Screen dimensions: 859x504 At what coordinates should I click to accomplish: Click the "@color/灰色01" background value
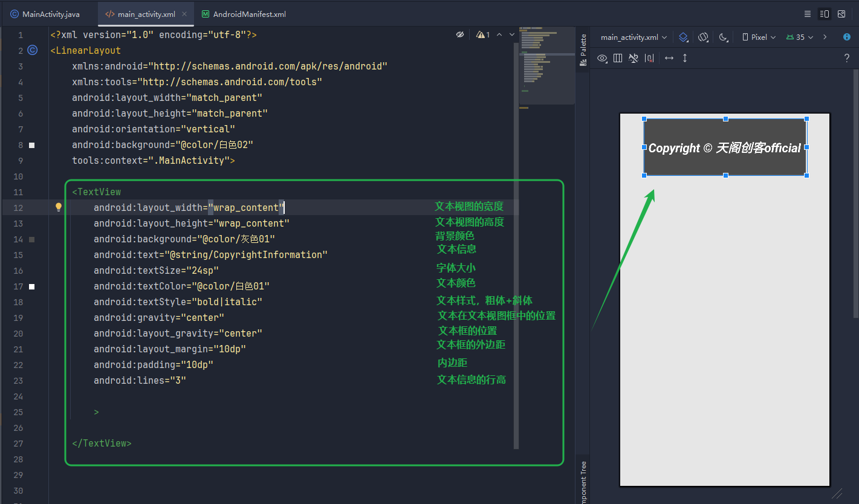[x=236, y=239]
